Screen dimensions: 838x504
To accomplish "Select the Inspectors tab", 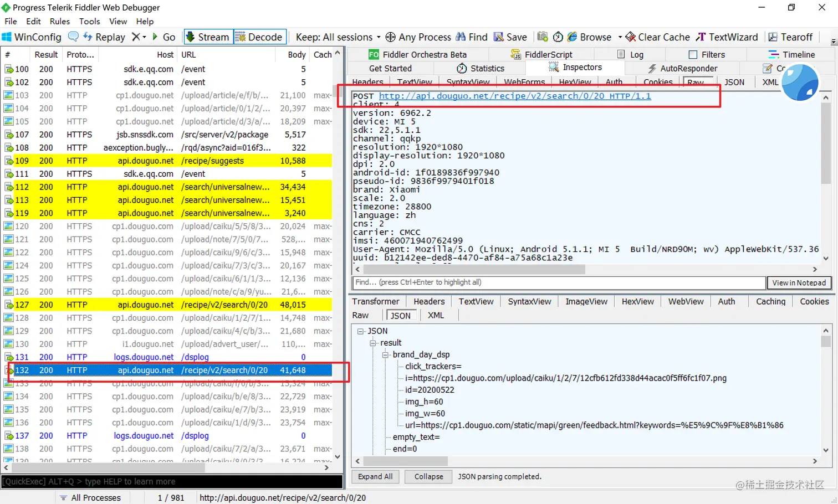I will tap(575, 67).
